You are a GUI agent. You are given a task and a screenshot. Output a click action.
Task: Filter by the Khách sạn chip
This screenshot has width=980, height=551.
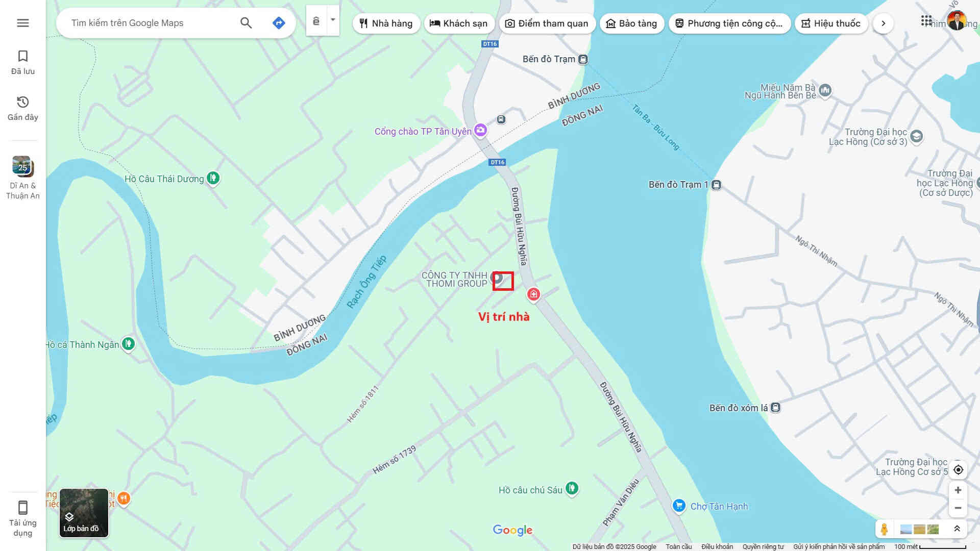coord(458,23)
